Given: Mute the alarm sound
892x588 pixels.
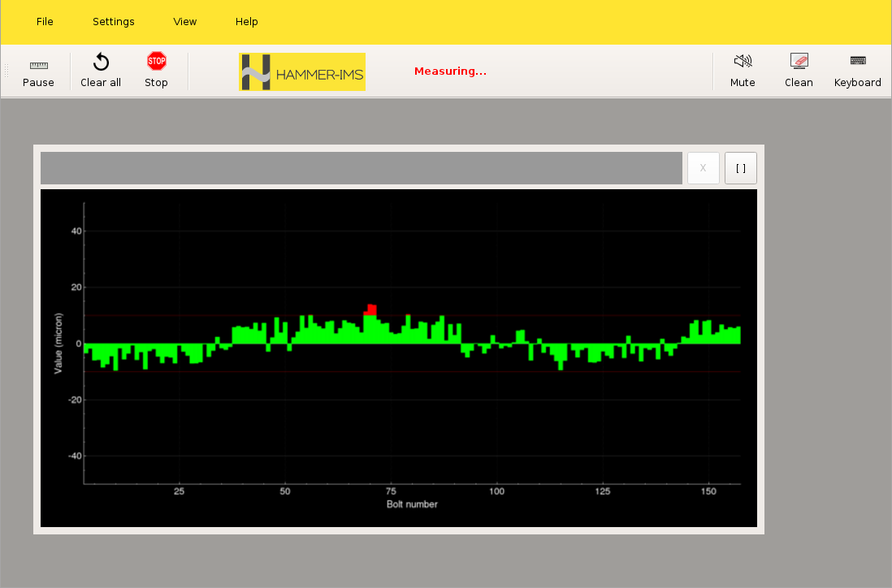Looking at the screenshot, I should [x=742, y=71].
